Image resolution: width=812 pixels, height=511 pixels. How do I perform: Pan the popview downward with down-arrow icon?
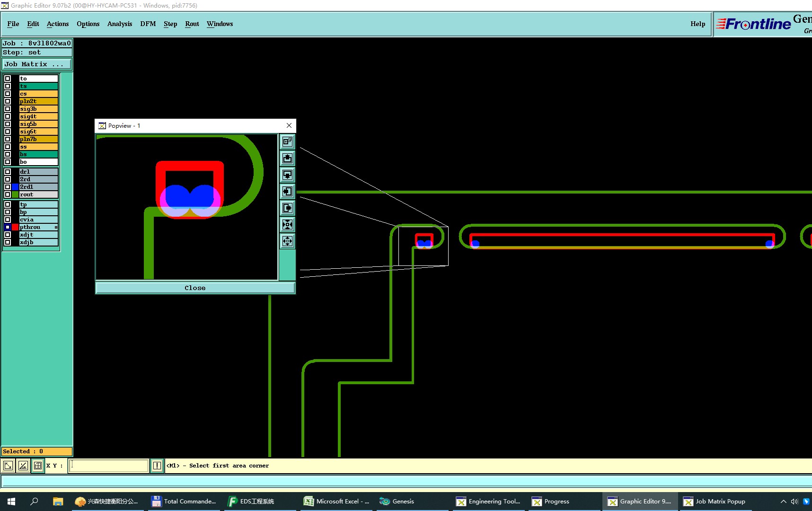click(287, 175)
